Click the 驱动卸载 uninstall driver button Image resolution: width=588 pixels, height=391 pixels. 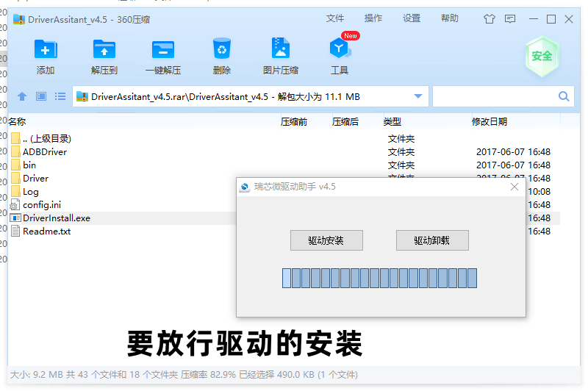click(x=432, y=240)
